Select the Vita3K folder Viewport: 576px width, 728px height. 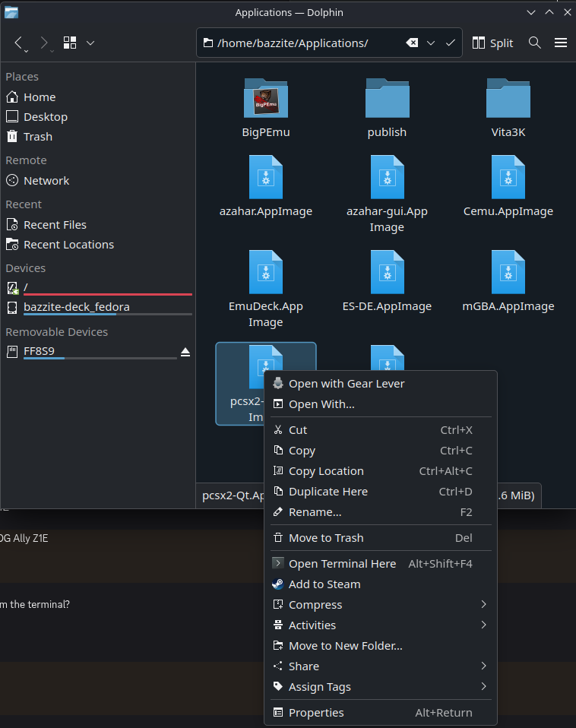508,108
